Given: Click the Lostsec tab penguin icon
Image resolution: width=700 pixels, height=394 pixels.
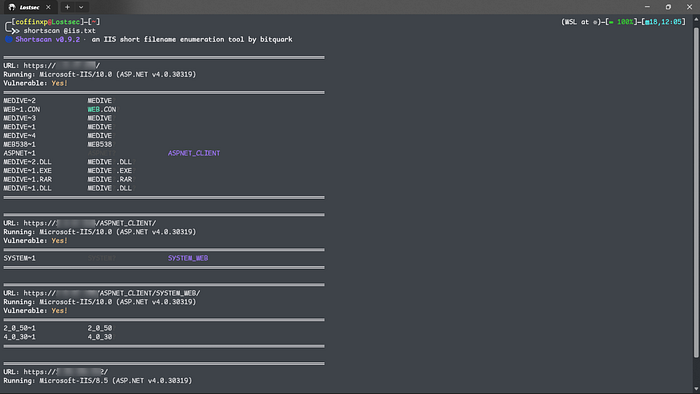Looking at the screenshot, I should tap(12, 7).
